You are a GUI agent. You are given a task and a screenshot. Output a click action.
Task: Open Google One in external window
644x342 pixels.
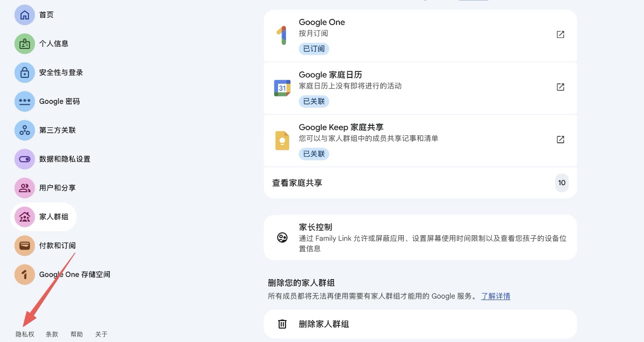point(561,34)
